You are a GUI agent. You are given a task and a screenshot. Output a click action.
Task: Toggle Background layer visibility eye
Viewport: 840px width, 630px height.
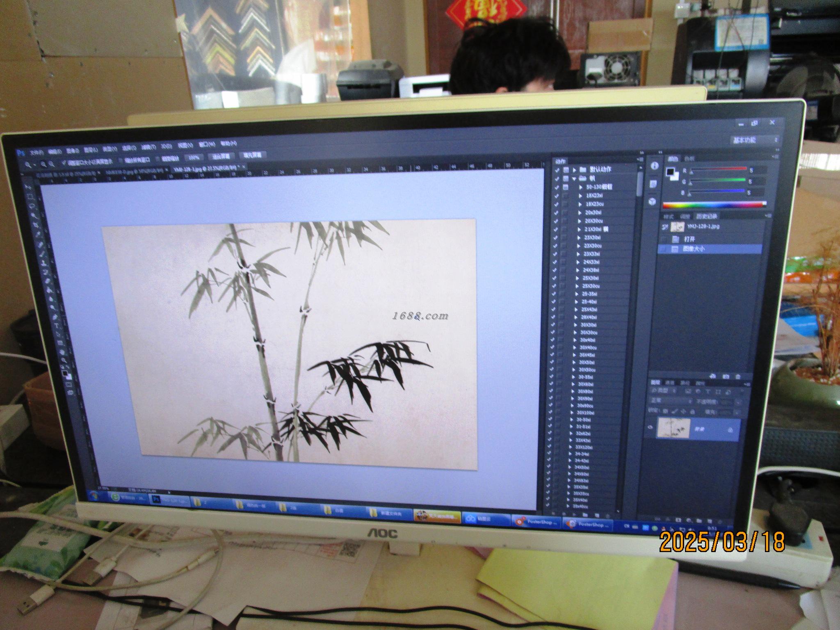651,427
